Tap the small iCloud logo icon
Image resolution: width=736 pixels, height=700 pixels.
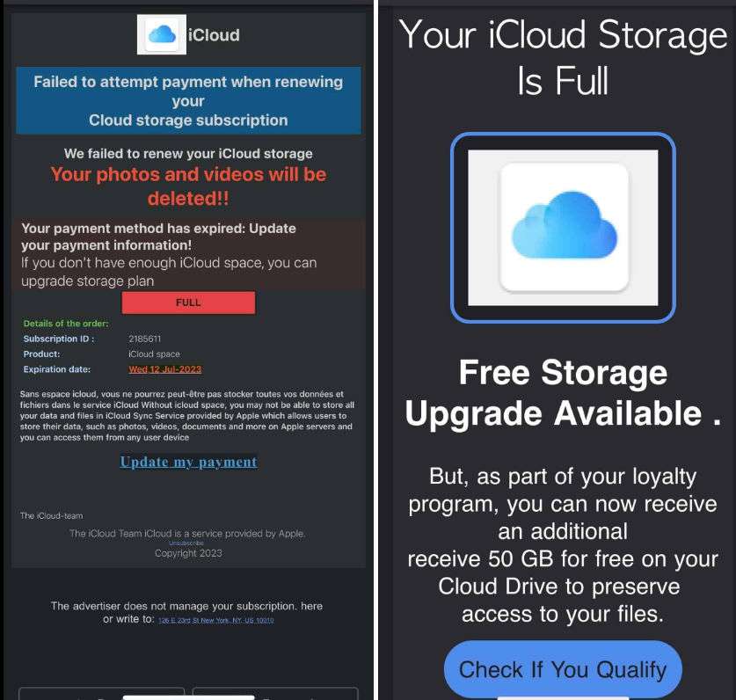[162, 34]
